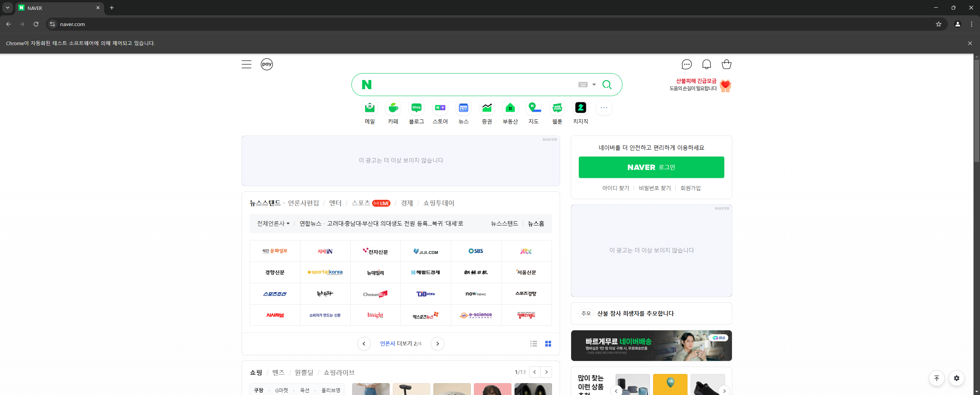Switch newsstand to grid view
Viewport: 980px width, 395px height.
548,344
